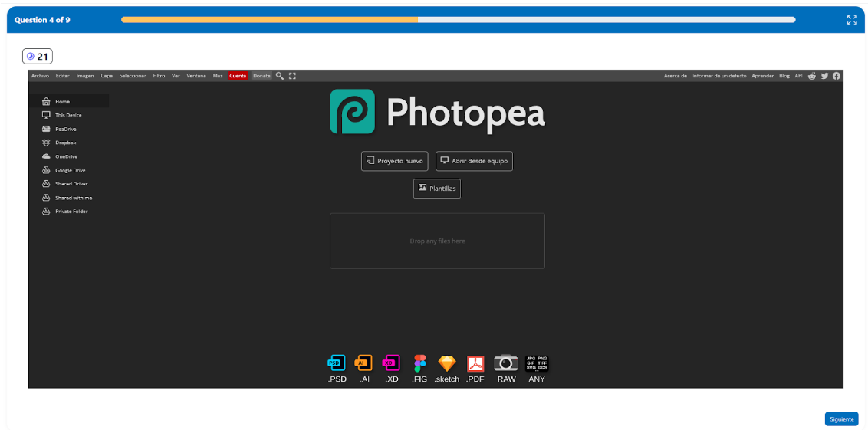The image size is (868, 430).
Task: Click the PeaDrive drive icon
Action: [47, 129]
